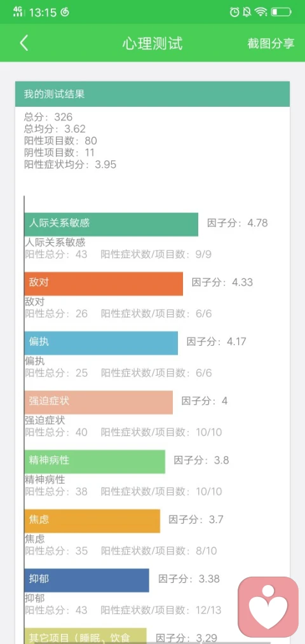Open the pink heart floating icon
Screen dimensions: 305x644
point(269,607)
